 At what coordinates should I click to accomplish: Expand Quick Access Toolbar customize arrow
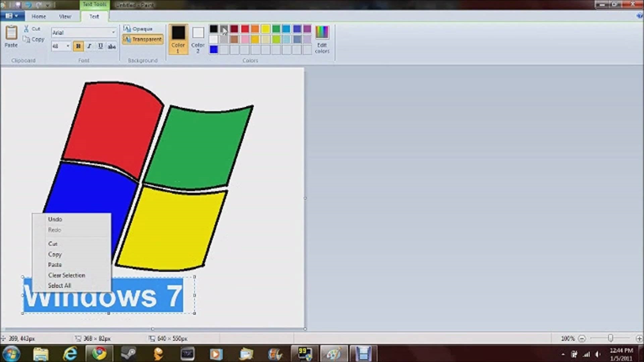coord(48,5)
